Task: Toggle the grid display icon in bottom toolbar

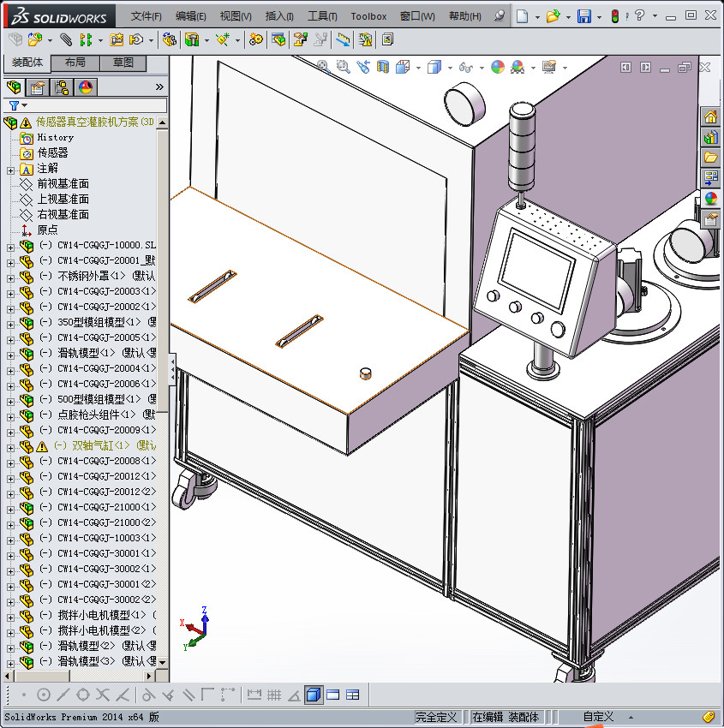Action: pos(274,695)
